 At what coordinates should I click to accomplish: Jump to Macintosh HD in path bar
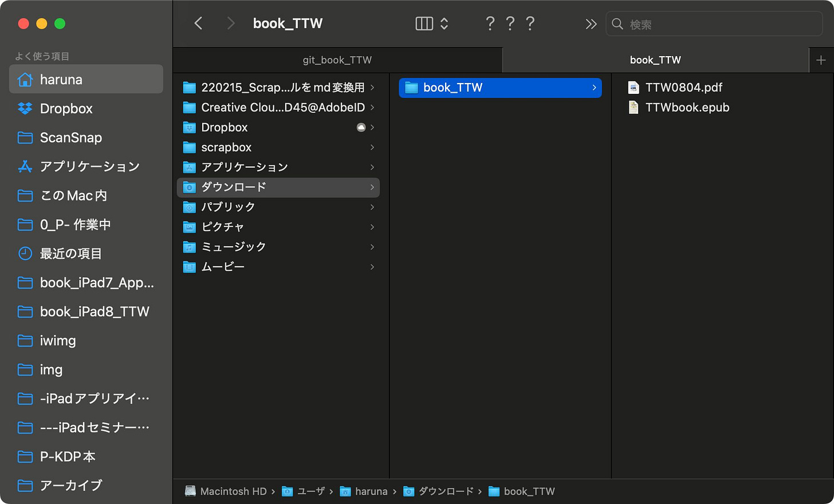pyautogui.click(x=226, y=491)
